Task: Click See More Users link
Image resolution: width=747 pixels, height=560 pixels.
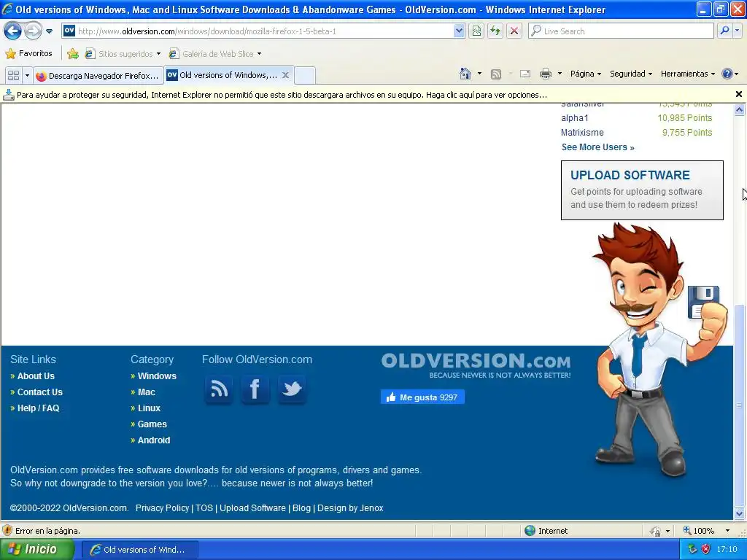Action: click(x=598, y=147)
